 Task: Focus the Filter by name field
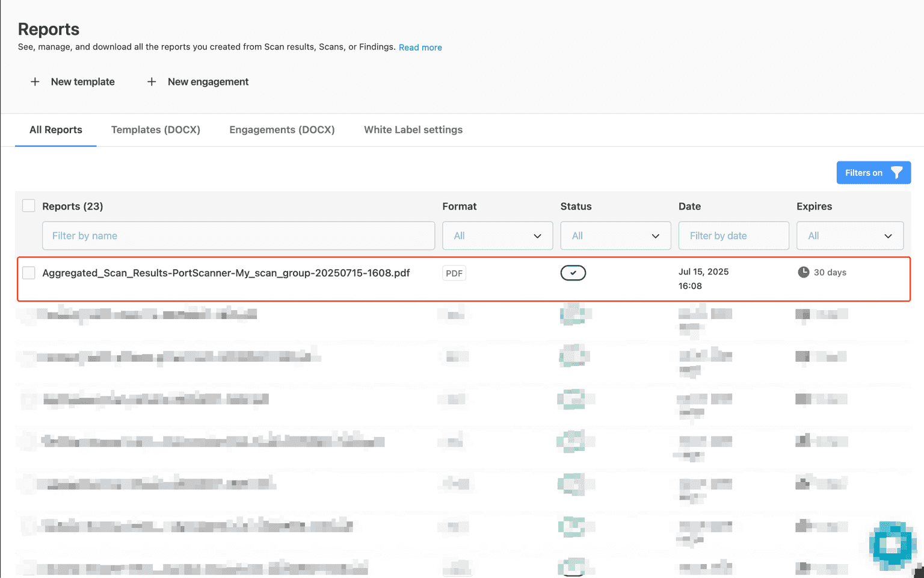click(238, 236)
